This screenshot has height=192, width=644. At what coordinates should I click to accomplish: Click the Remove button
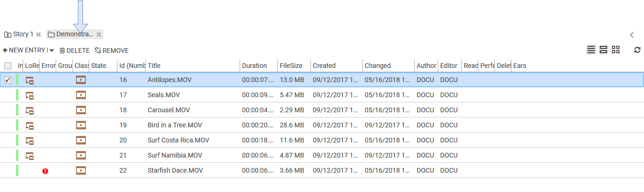click(112, 50)
